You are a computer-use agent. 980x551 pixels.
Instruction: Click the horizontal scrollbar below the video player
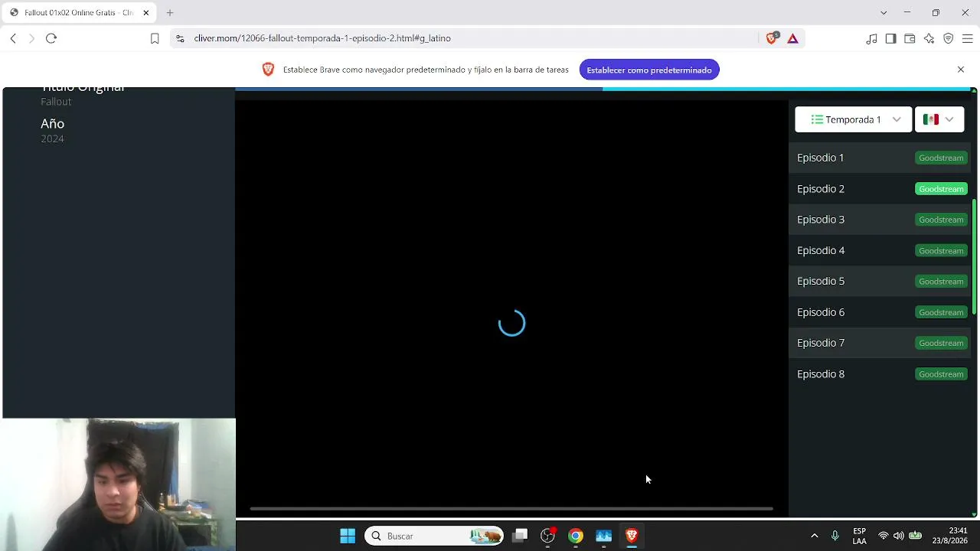point(511,508)
